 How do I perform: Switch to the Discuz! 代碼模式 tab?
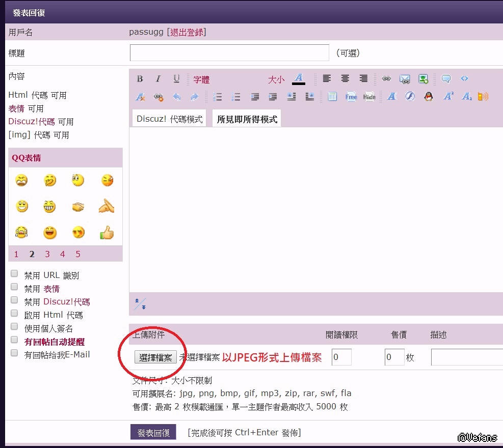(169, 119)
